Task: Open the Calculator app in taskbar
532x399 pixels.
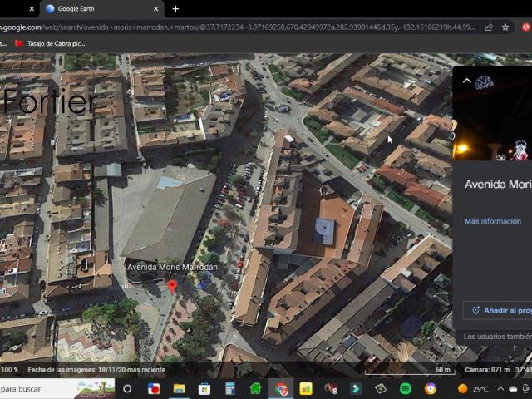Action: click(229, 388)
